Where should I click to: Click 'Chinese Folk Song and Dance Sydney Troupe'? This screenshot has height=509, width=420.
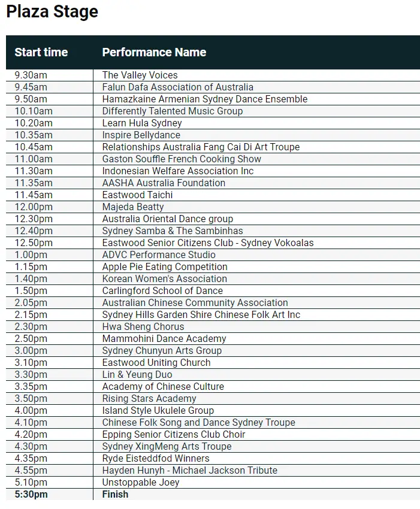[199, 423]
